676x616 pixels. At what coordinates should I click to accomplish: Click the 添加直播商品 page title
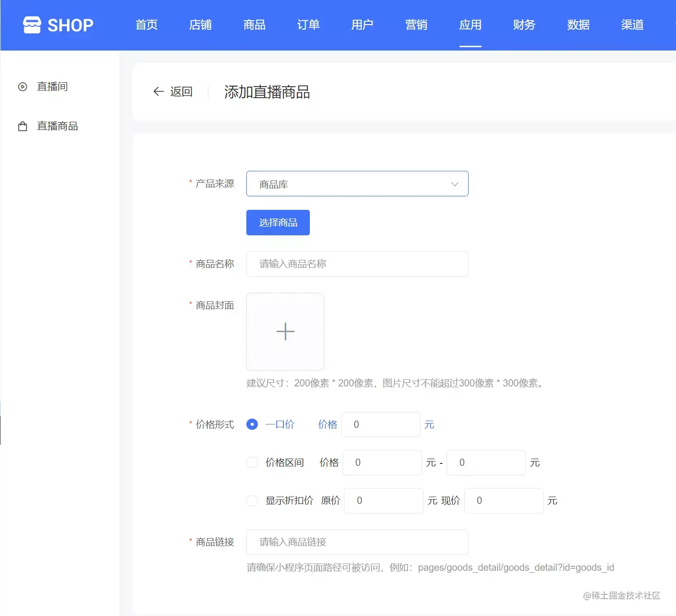point(267,91)
